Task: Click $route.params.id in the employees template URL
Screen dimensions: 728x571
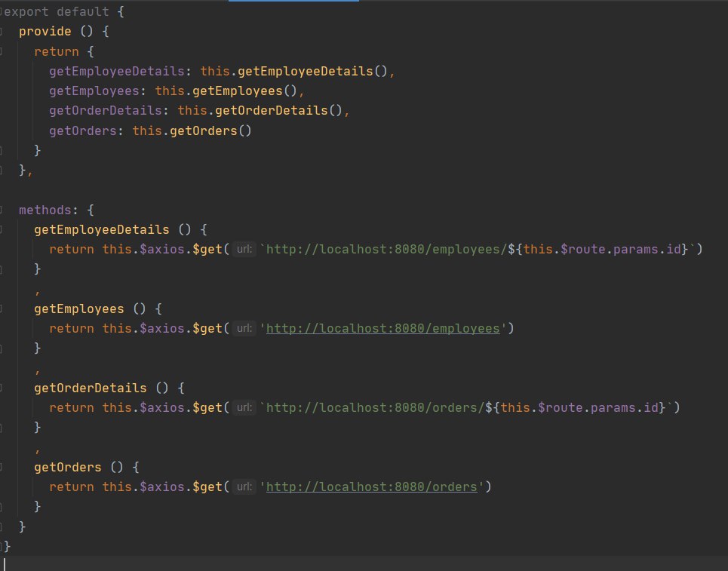Action: pos(620,249)
